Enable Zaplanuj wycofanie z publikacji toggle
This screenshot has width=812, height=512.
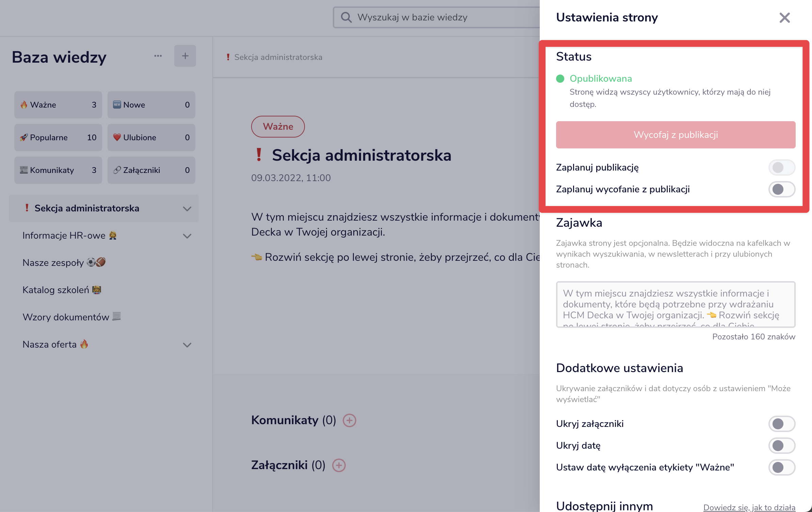(781, 189)
